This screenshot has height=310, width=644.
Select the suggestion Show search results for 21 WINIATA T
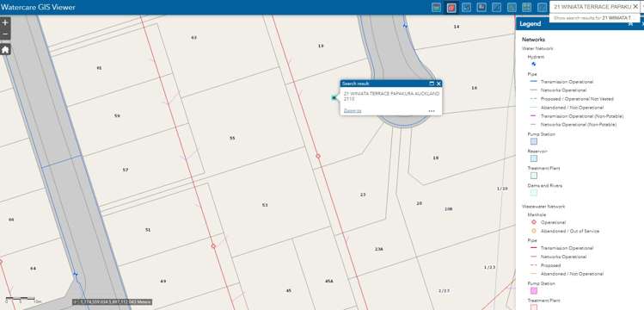point(594,18)
